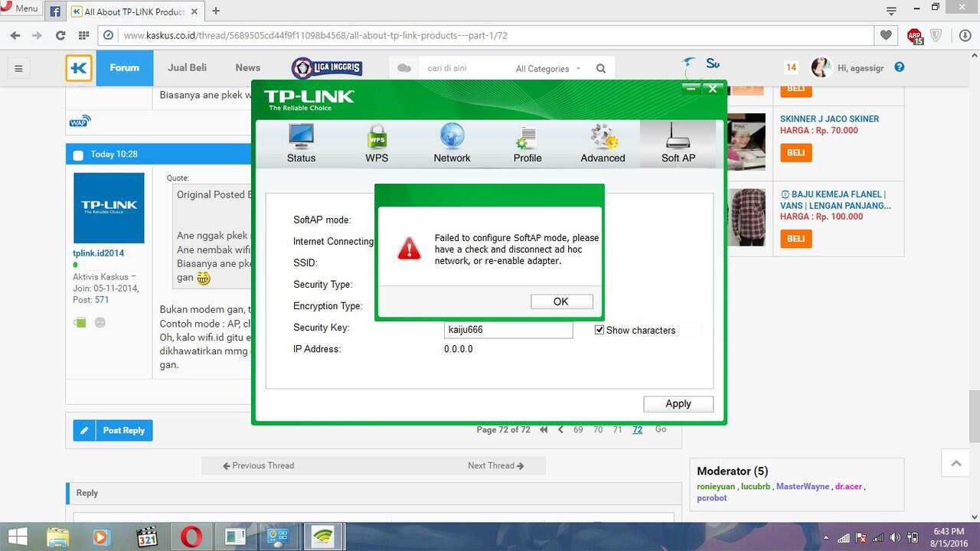This screenshot has width=980, height=551.
Task: Click the search magnifier icon
Action: pyautogui.click(x=601, y=68)
